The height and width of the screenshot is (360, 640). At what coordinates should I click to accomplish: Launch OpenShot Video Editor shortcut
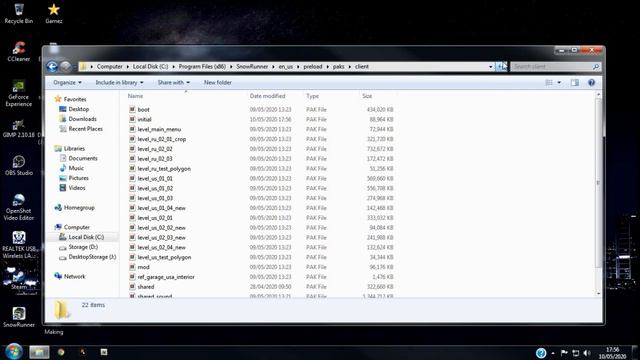(x=18, y=207)
